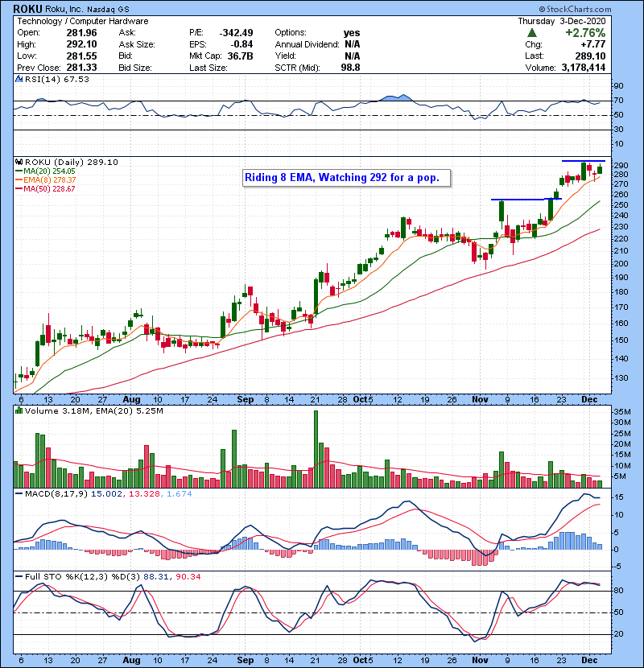Select the stochastic %D value 90.34
Image resolution: width=644 pixels, height=668 pixels.
tap(188, 576)
